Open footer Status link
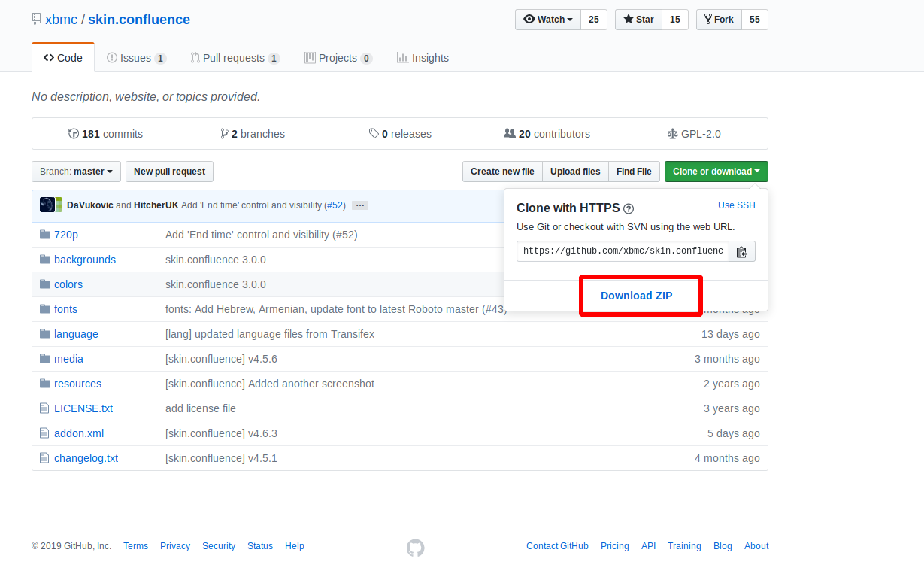 click(x=260, y=546)
